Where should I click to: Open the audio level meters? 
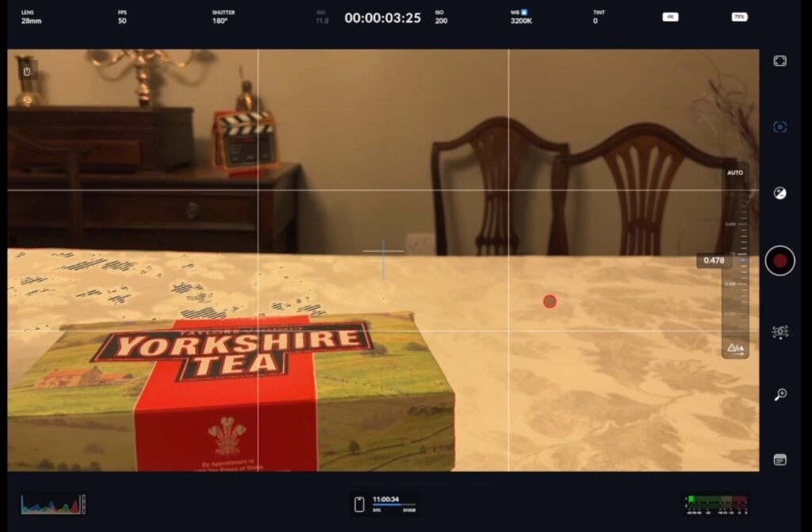tap(717, 504)
